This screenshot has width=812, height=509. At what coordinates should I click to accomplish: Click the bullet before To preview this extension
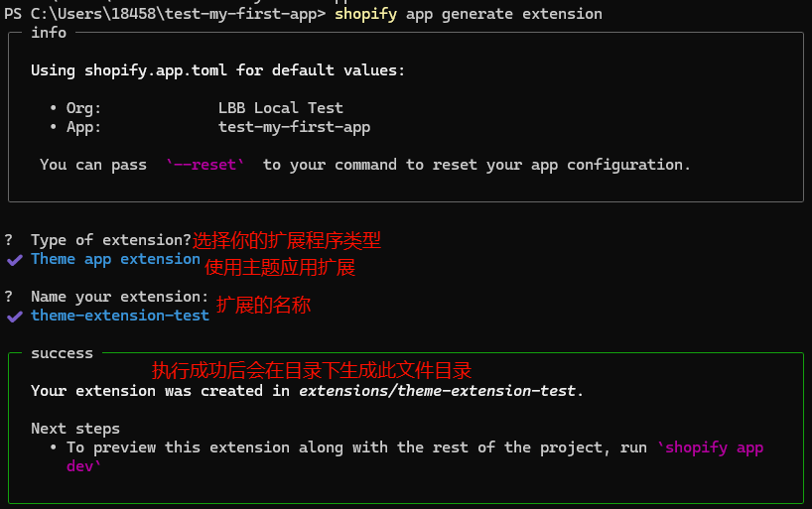tap(54, 447)
